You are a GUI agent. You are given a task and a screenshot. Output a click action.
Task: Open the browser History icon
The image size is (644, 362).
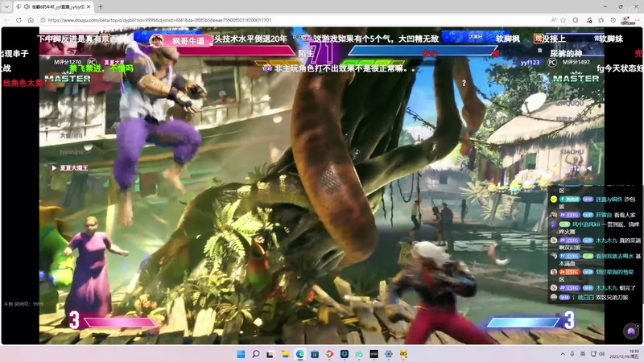pos(613,19)
